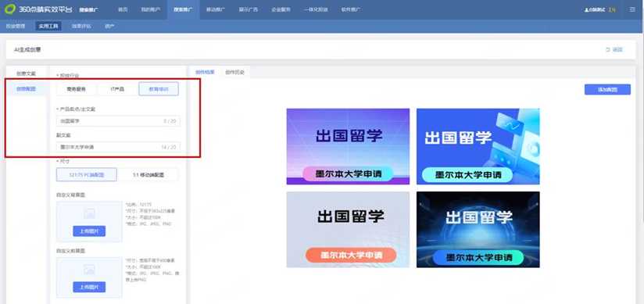Select the 实用工具 sub-navigation item
The height and width of the screenshot is (304, 644).
[x=48, y=27]
